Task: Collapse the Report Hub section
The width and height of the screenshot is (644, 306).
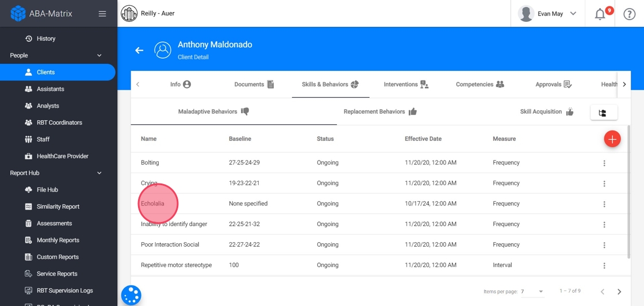Action: 99,173
